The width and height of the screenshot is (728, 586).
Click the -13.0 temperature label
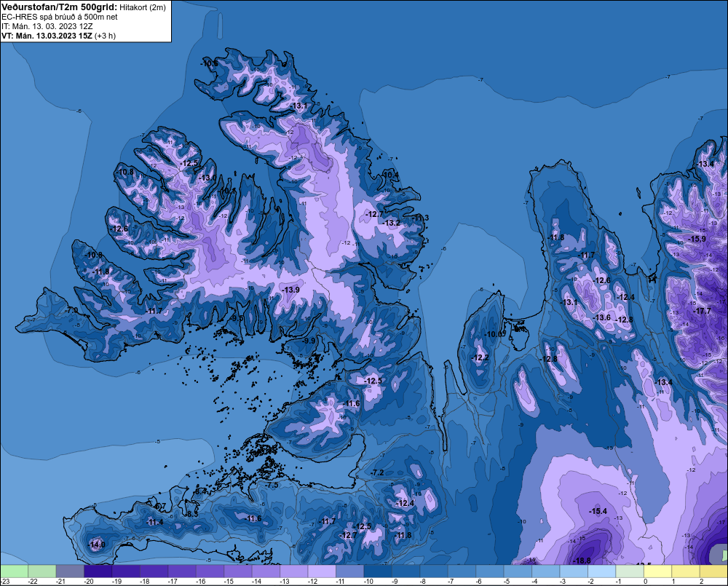(207, 178)
